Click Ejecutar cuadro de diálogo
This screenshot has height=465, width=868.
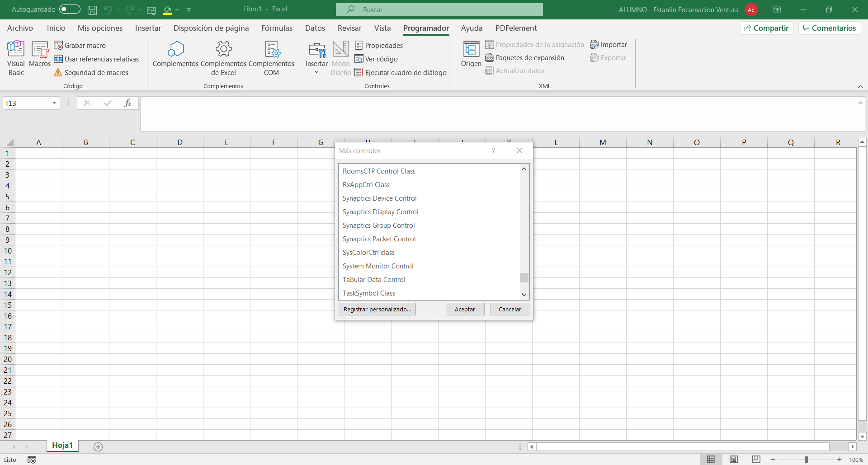(x=401, y=72)
